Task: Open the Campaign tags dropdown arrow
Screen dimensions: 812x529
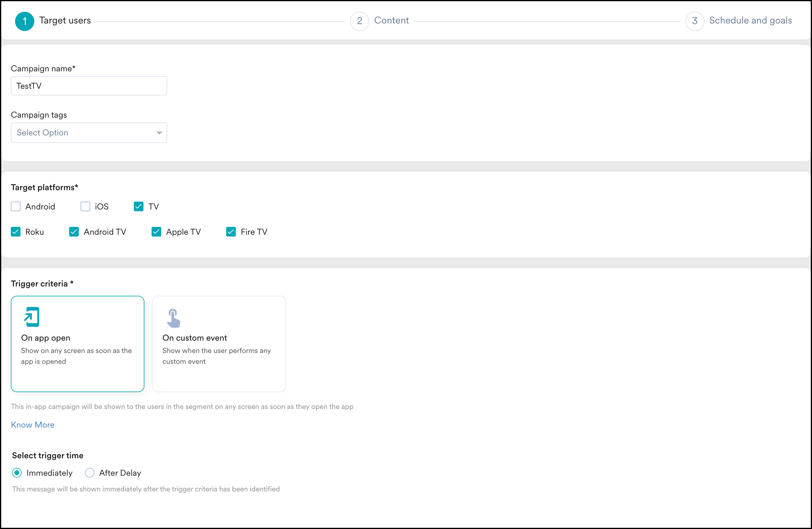Action: 159,133
